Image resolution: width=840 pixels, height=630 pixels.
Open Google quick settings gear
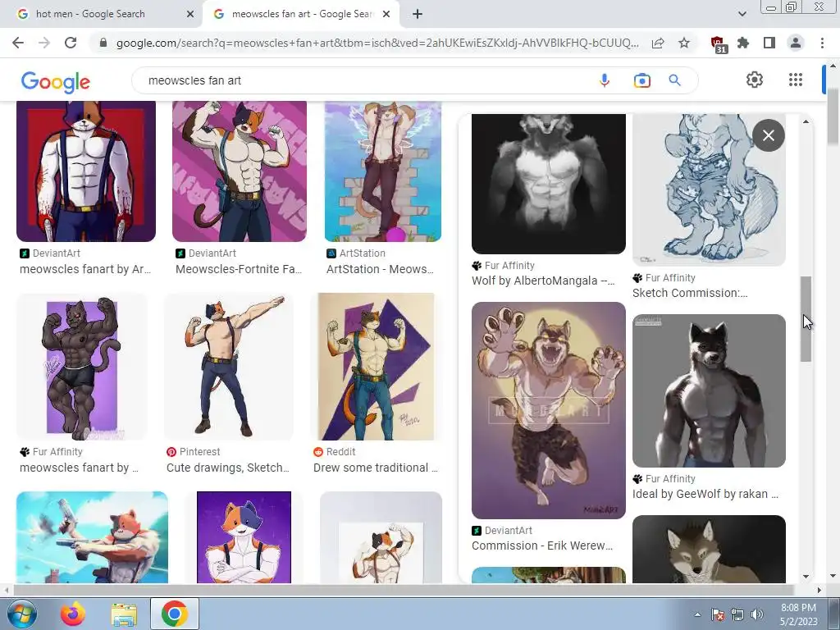755,80
